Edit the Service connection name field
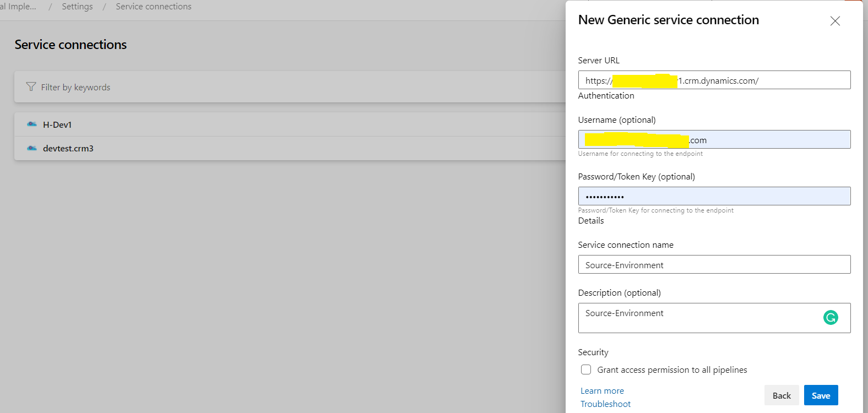Image resolution: width=868 pixels, height=413 pixels. click(x=714, y=265)
